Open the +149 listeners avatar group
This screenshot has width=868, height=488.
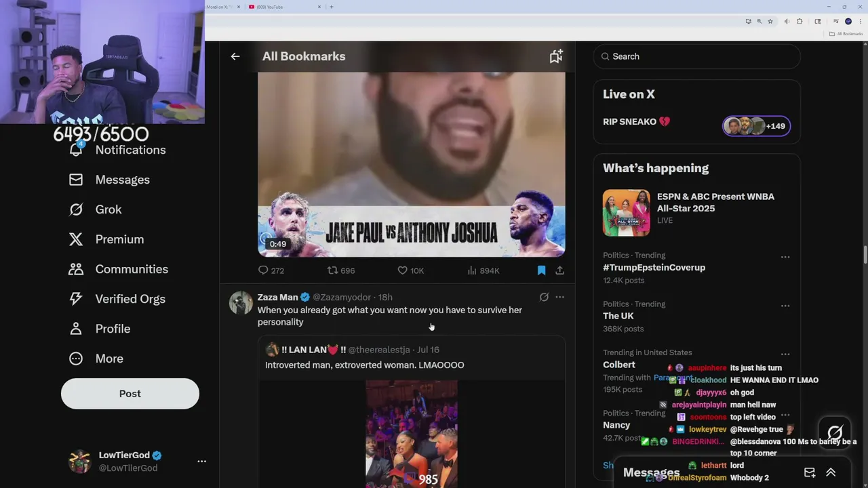click(756, 126)
